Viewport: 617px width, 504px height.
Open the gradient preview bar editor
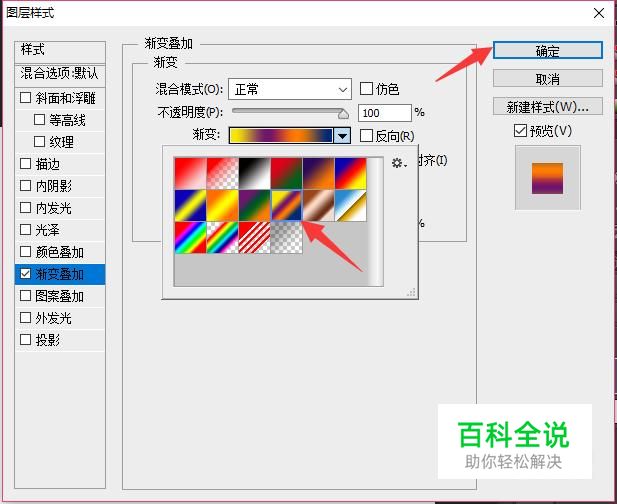[x=281, y=135]
